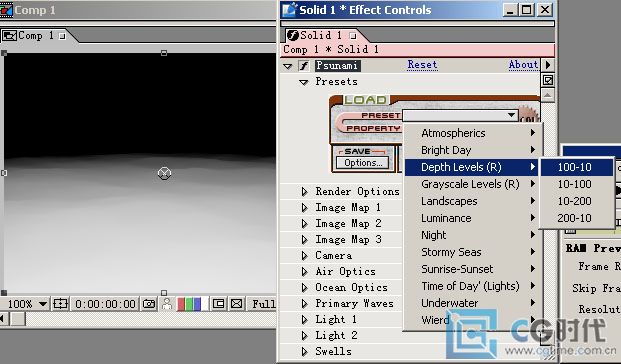Expand the Light 1 group
The width and height of the screenshot is (621, 364).
coord(304,319)
